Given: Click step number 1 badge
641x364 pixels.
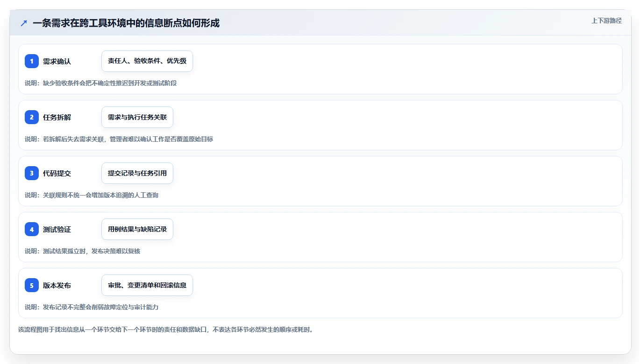Looking at the screenshot, I should [32, 61].
